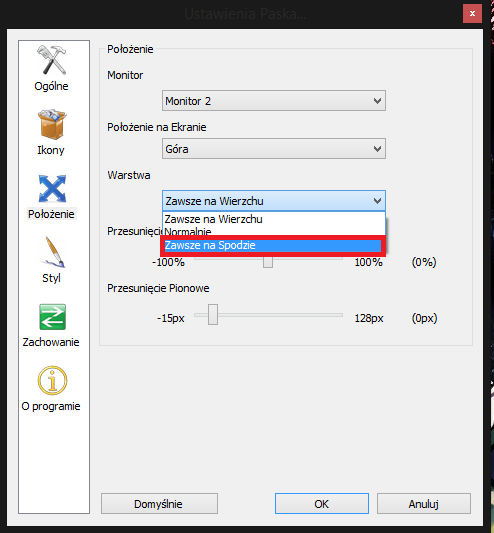This screenshot has width=494, height=533.
Task: Click the Domyślnie button
Action: 159,503
